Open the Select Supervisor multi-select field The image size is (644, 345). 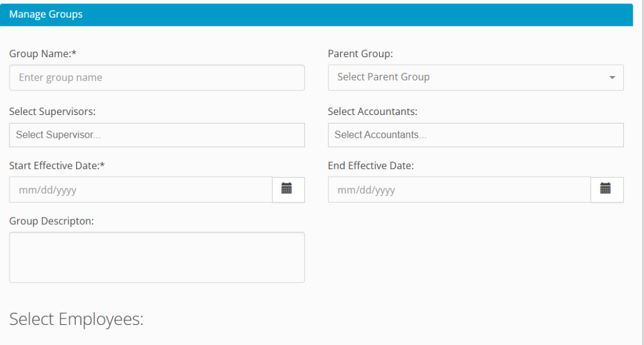coord(157,135)
